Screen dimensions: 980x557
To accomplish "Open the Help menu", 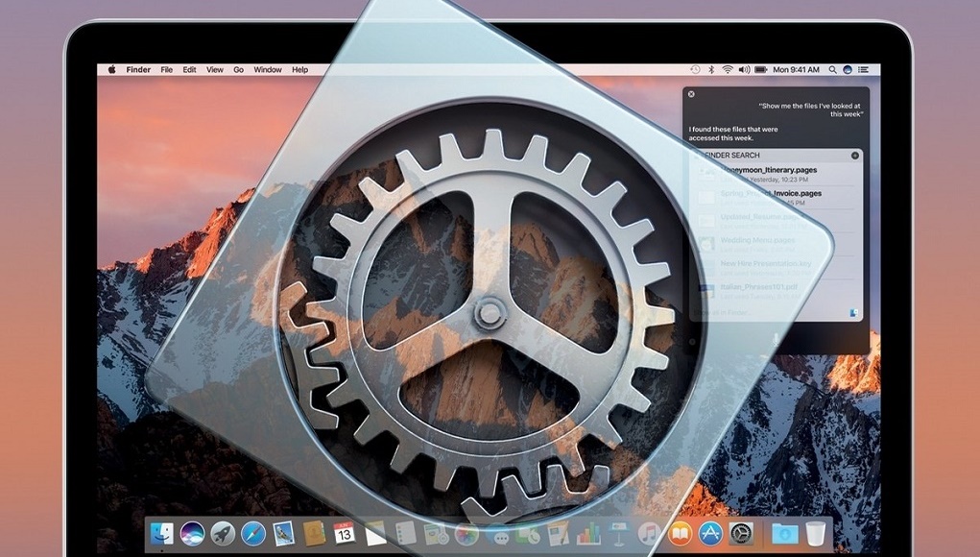I will coord(300,70).
